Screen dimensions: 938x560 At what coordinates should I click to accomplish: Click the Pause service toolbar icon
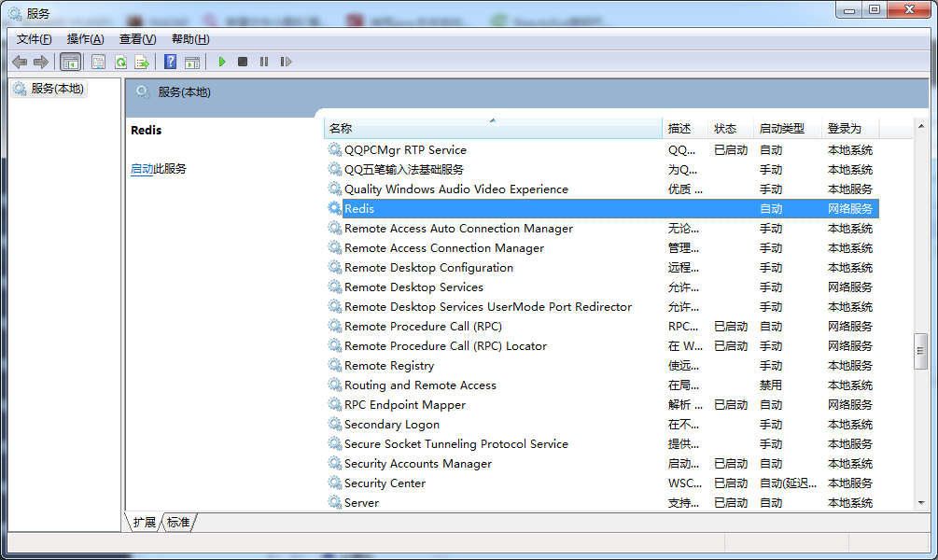pyautogui.click(x=264, y=62)
